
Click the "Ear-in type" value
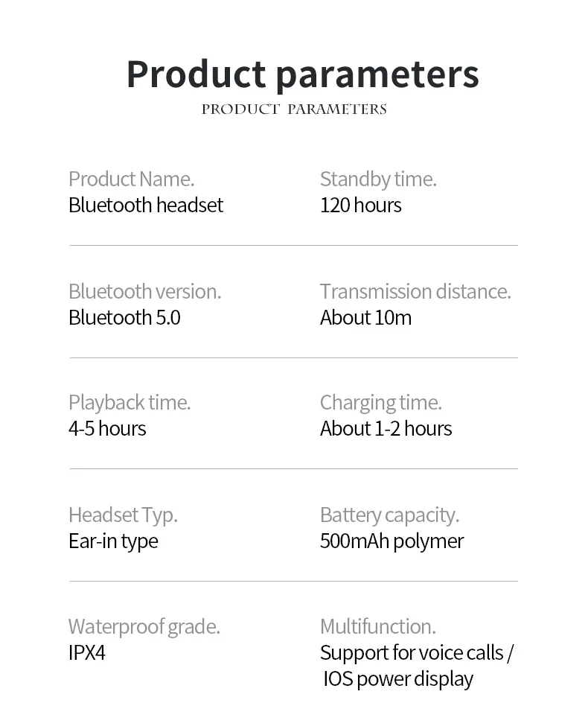(113, 541)
